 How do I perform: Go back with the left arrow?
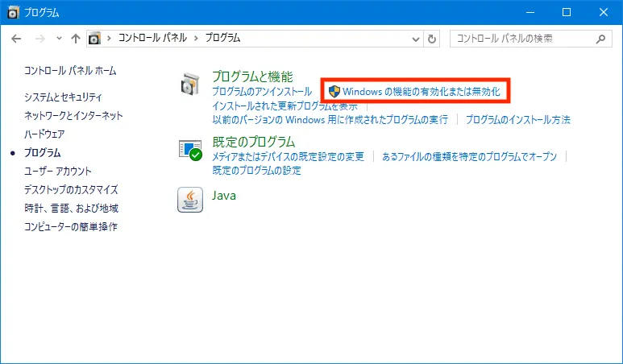16,39
